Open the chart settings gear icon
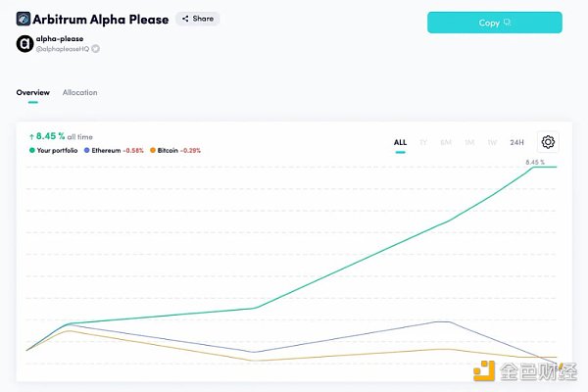Image resolution: width=588 pixels, height=392 pixels. click(548, 142)
